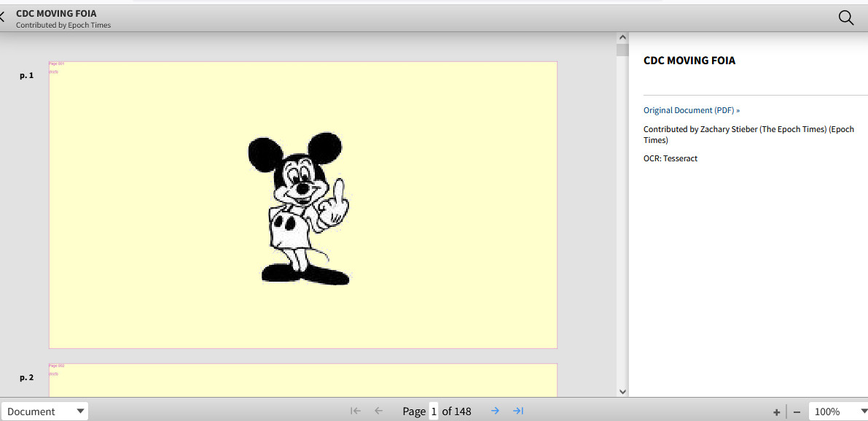Click the sidebar 'CDC MOVING FOIA' heading
The width and height of the screenshot is (868, 421).
689,61
